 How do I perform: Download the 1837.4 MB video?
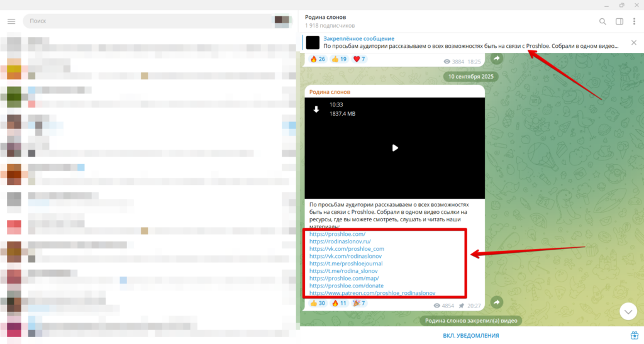(316, 109)
